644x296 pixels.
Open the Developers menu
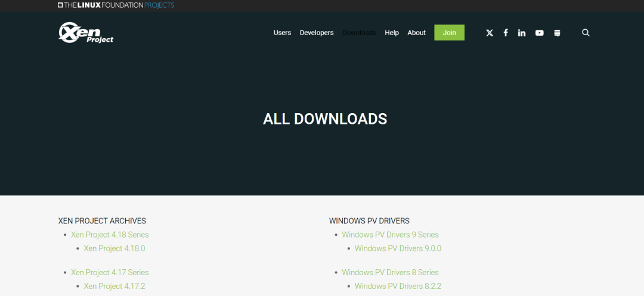(317, 33)
